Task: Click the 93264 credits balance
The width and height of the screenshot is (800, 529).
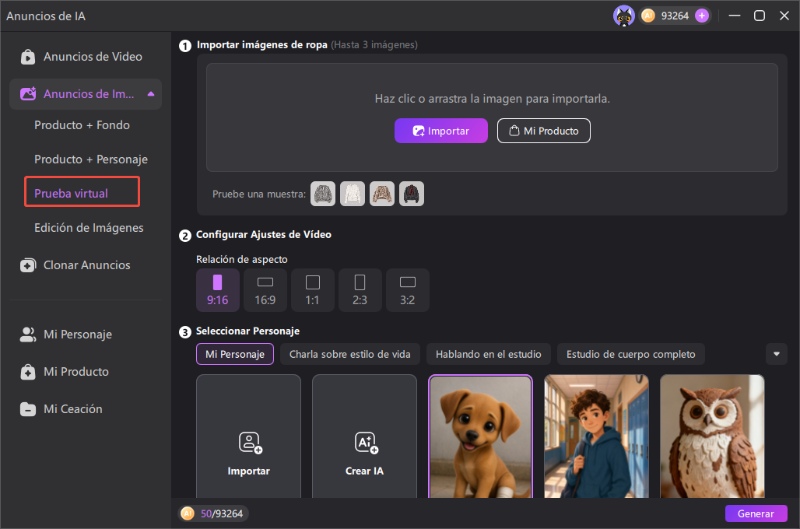Action: tap(674, 16)
